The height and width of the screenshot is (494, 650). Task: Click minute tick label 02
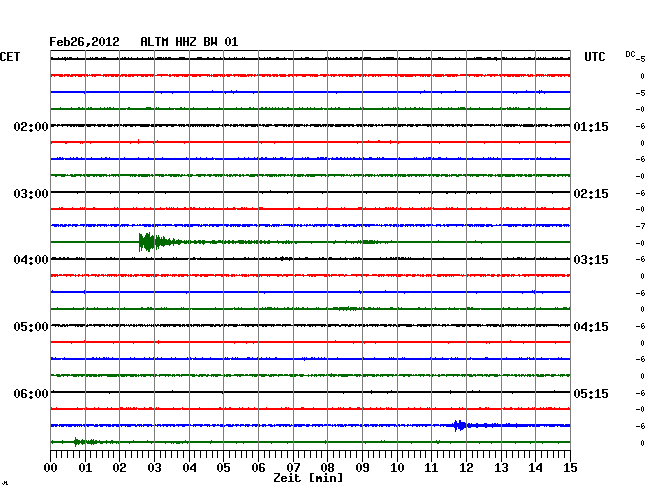point(119,467)
